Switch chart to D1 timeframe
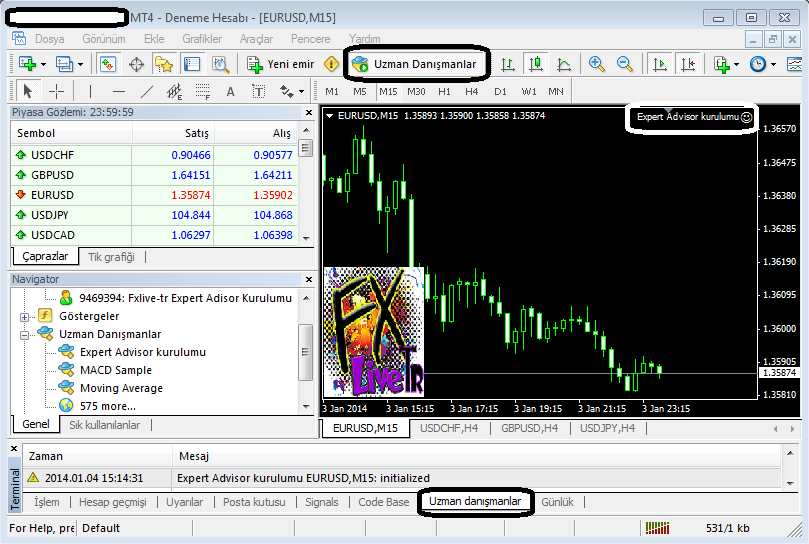 [500, 91]
